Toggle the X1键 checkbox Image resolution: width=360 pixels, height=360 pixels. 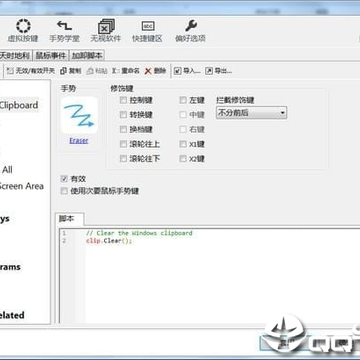tap(183, 144)
